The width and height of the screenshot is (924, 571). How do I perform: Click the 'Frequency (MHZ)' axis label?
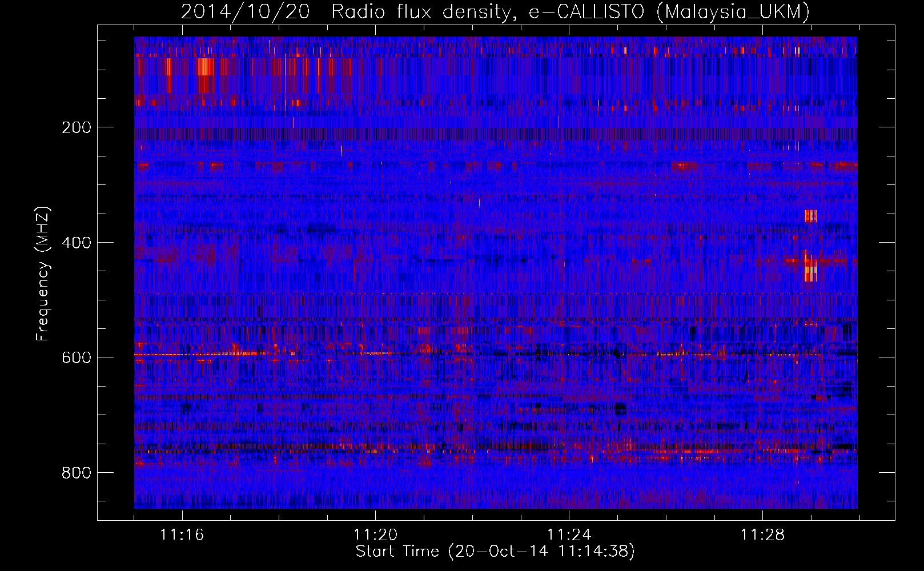42,274
